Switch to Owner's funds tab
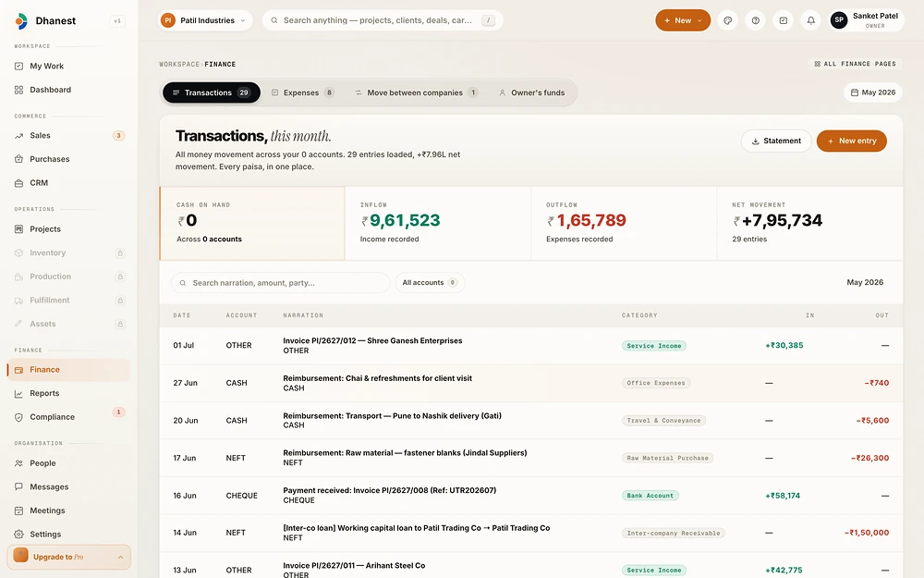Screen dimensions: 924x578 pyautogui.click(x=531, y=92)
